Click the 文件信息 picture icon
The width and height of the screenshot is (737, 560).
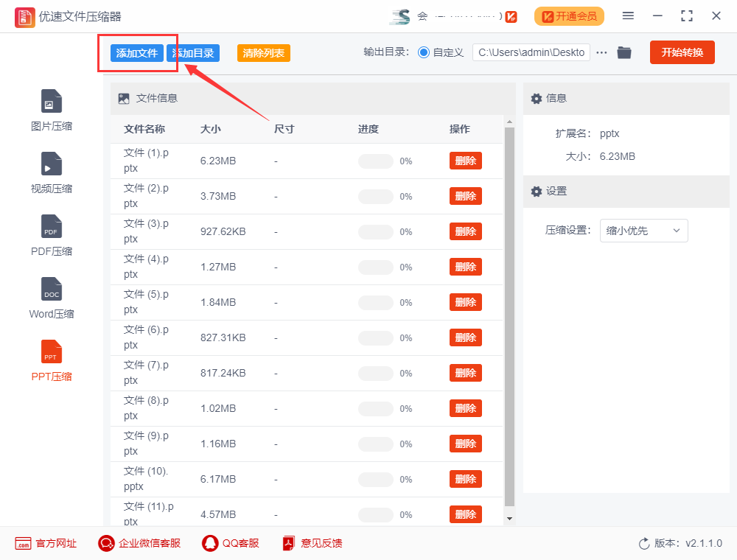tap(124, 99)
